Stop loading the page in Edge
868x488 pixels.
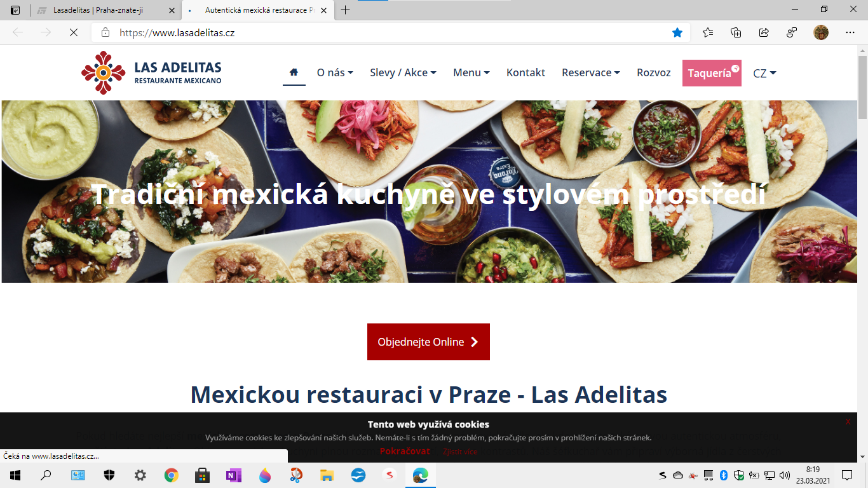pos(74,32)
